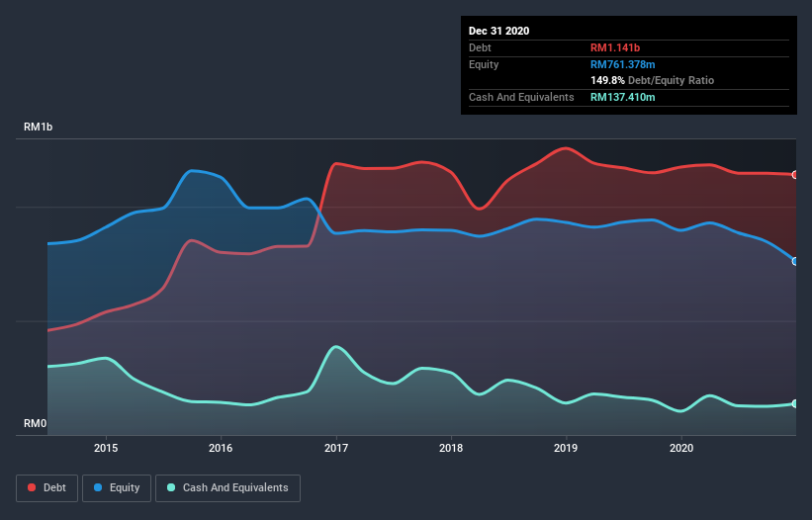This screenshot has height=520, width=812.
Task: Click the Debt row label in tooltip
Action: click(x=480, y=47)
